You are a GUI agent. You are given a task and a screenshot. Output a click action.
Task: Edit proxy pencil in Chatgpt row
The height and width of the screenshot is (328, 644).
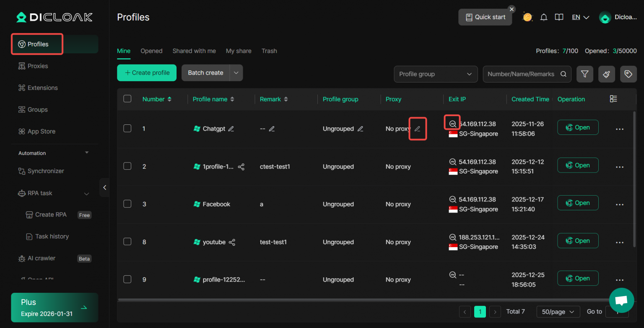[417, 129]
